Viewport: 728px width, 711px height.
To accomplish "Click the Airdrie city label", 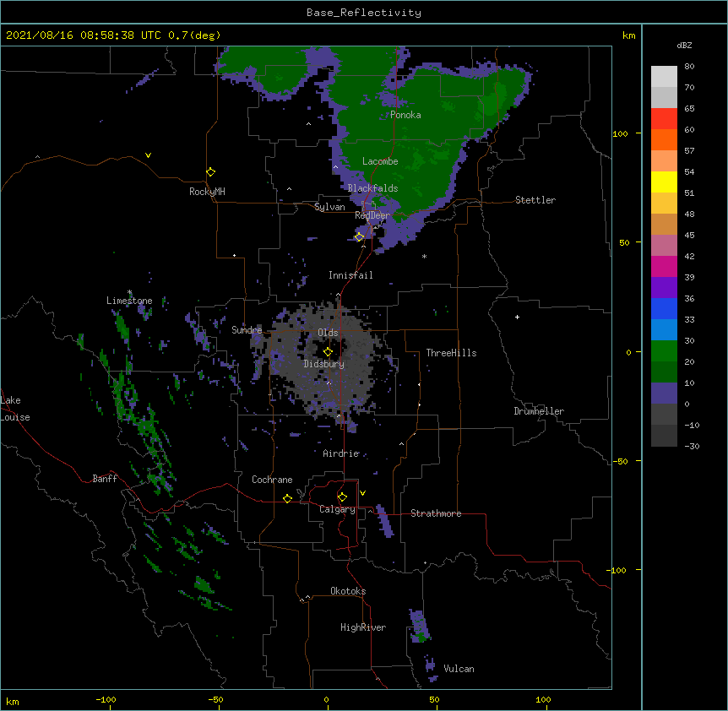I will [341, 453].
